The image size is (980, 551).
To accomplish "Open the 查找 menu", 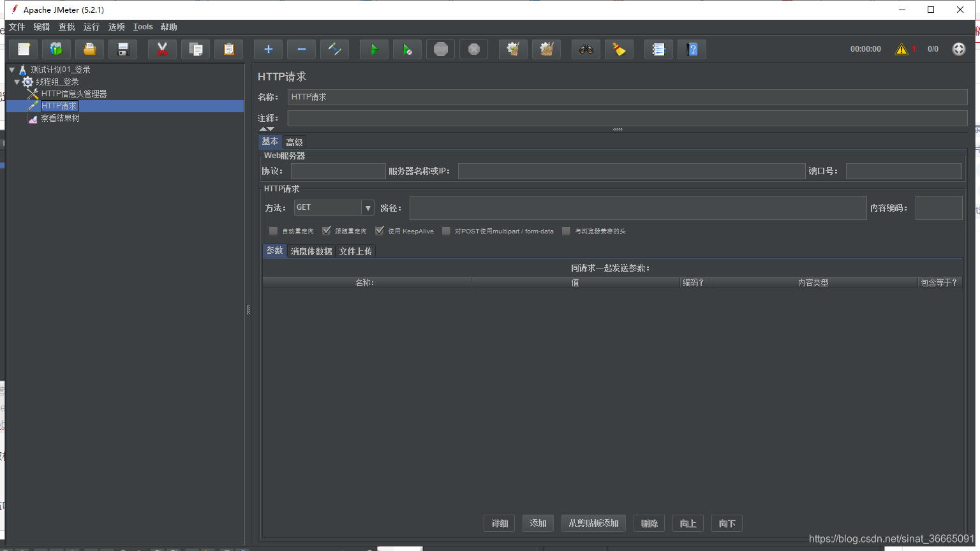I will coord(66,27).
